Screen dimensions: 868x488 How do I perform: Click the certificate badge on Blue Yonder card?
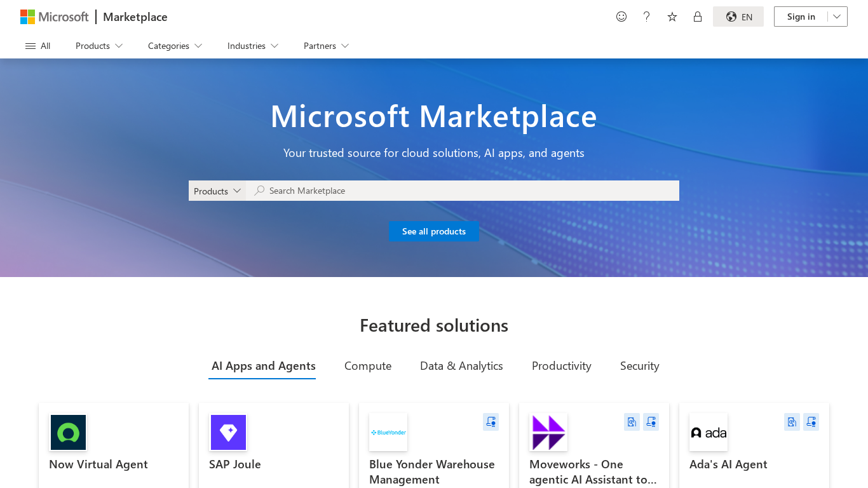tap(491, 422)
